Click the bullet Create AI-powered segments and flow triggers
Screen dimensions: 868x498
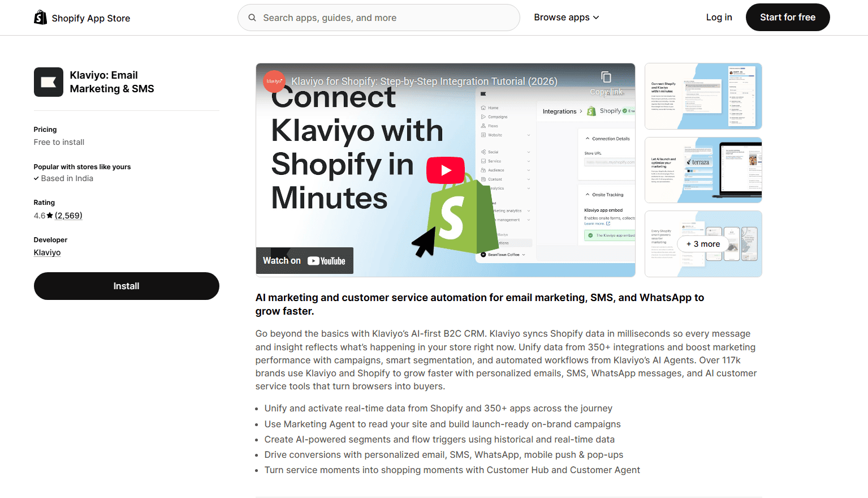[439, 440]
